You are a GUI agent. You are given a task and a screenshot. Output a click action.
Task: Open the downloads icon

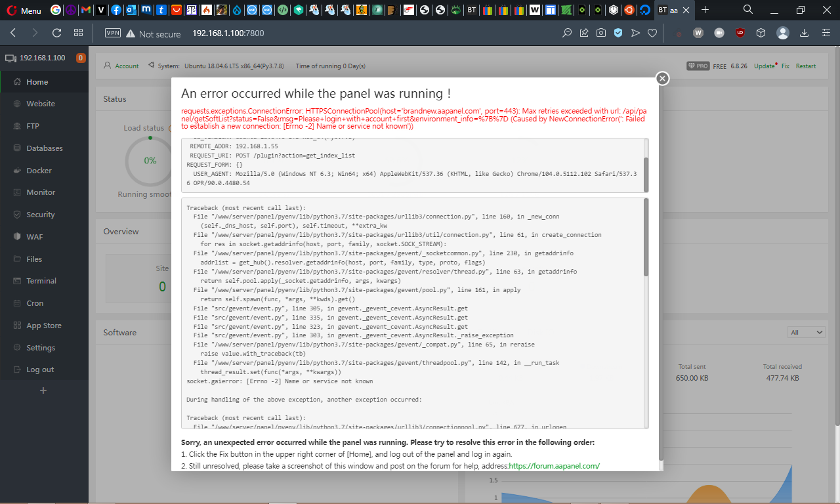804,33
